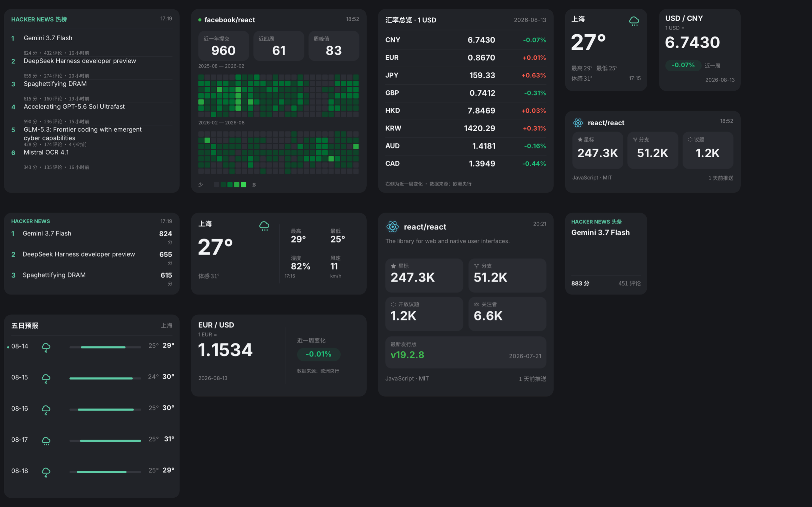Click the GBP rate '0.7412'
The height and width of the screenshot is (507, 812).
[482, 93]
